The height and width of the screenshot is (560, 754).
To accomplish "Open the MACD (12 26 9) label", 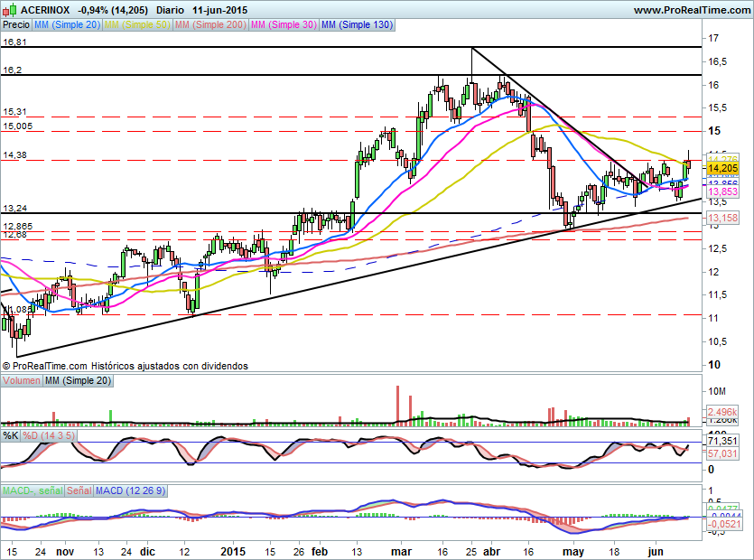I will (x=129, y=490).
